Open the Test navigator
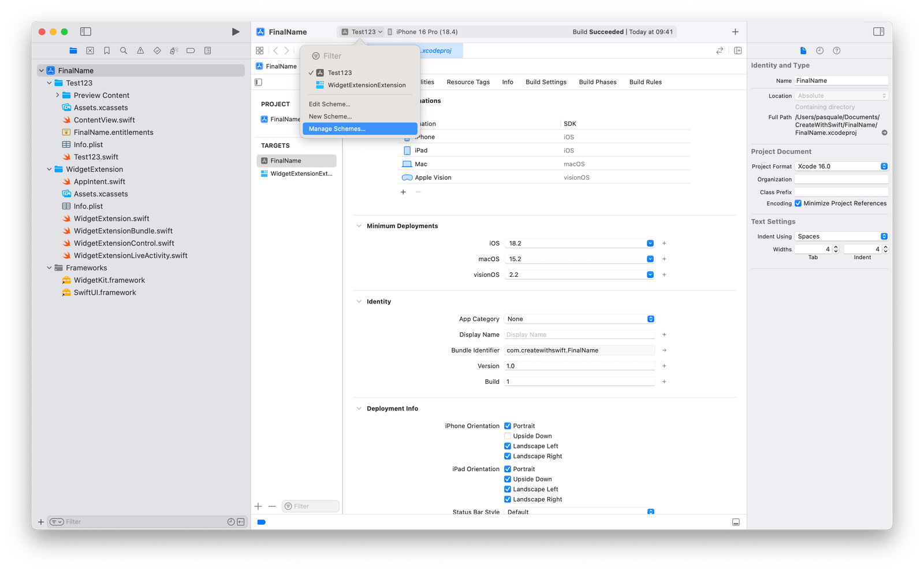This screenshot has width=924, height=571. (x=157, y=50)
